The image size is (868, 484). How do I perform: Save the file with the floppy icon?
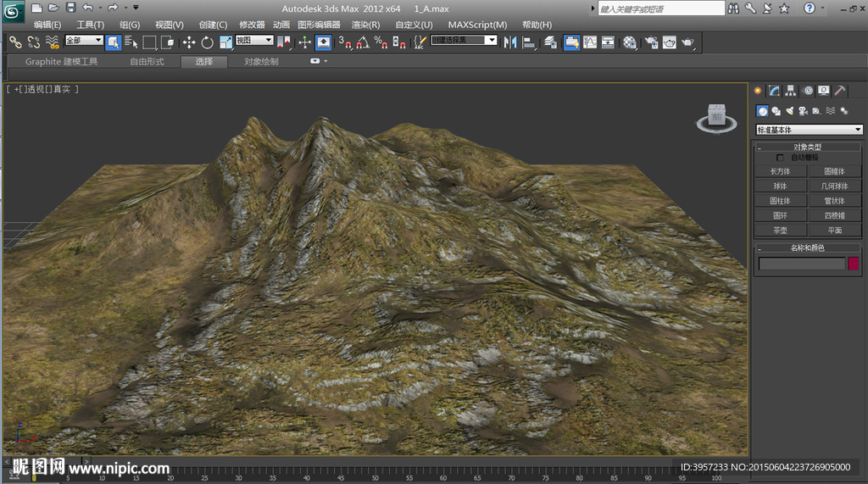[x=70, y=8]
